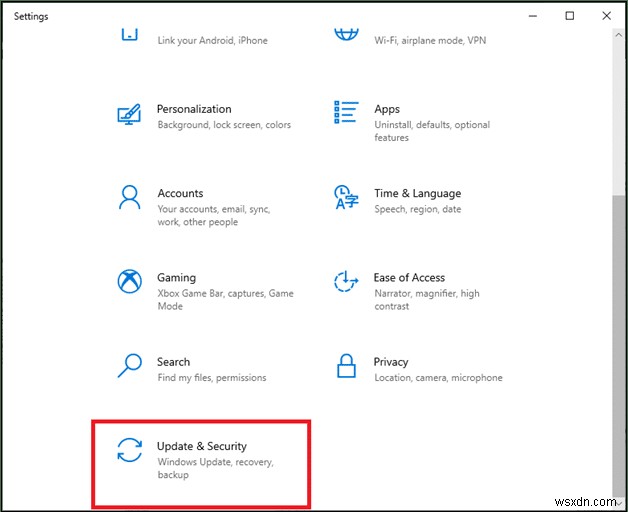Open the Apps list icon
Screen dimensions: 628x512
pos(346,112)
